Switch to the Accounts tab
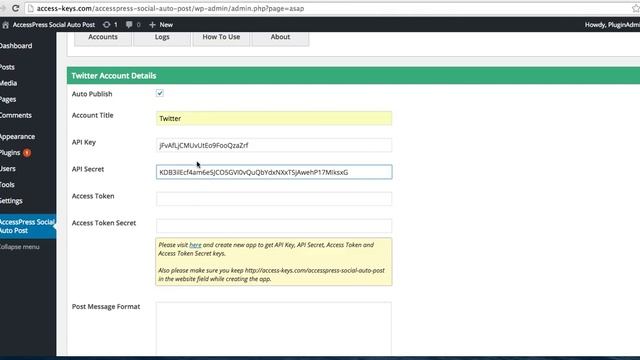 pyautogui.click(x=103, y=38)
